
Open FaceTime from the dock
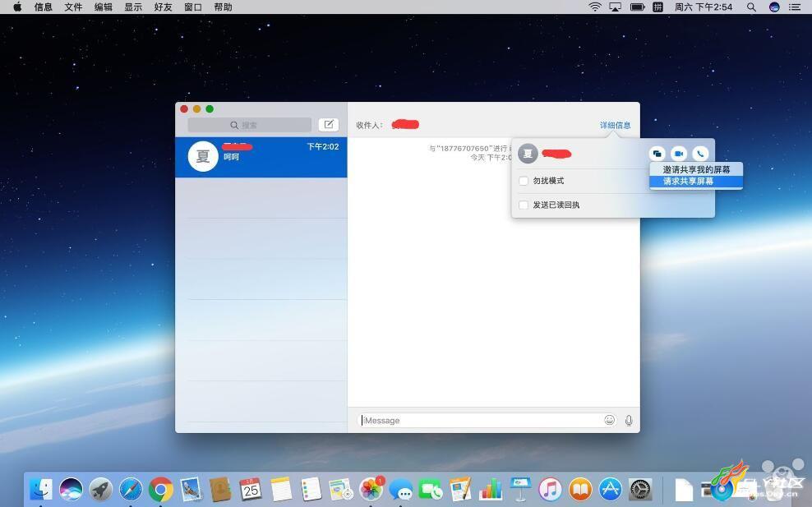pos(431,489)
